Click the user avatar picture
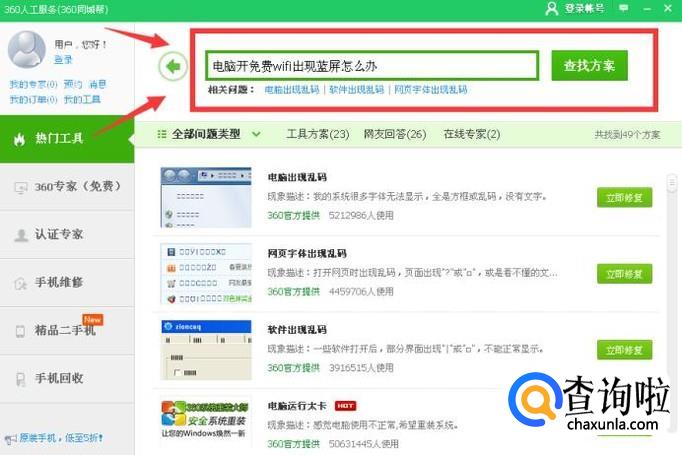 point(27,49)
